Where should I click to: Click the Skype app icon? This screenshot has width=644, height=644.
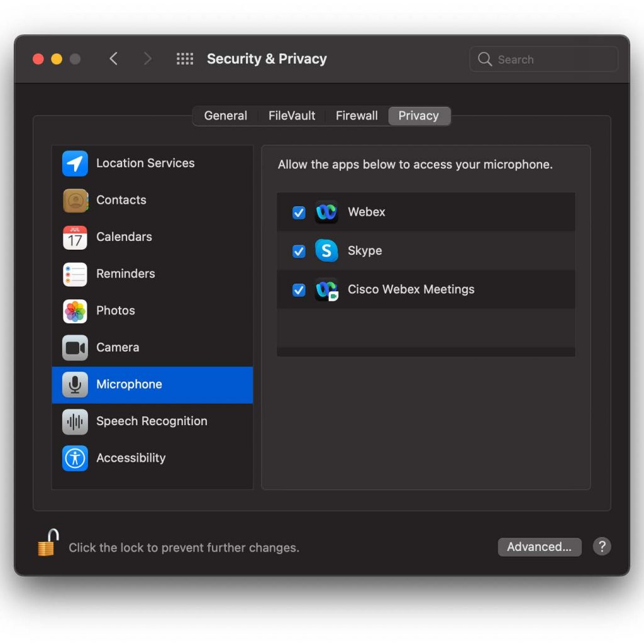coord(326,250)
